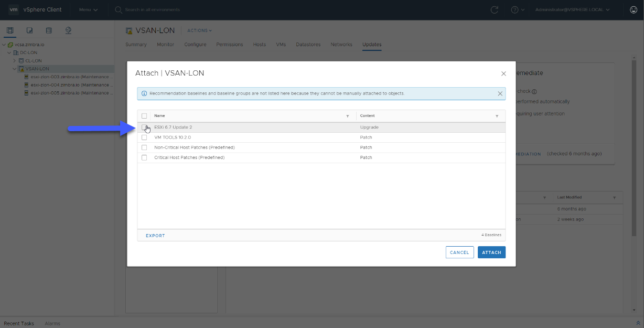This screenshot has height=328, width=644.
Task: Check Non-Critical Host Patches (Predefined) baseline
Action: coord(144,147)
